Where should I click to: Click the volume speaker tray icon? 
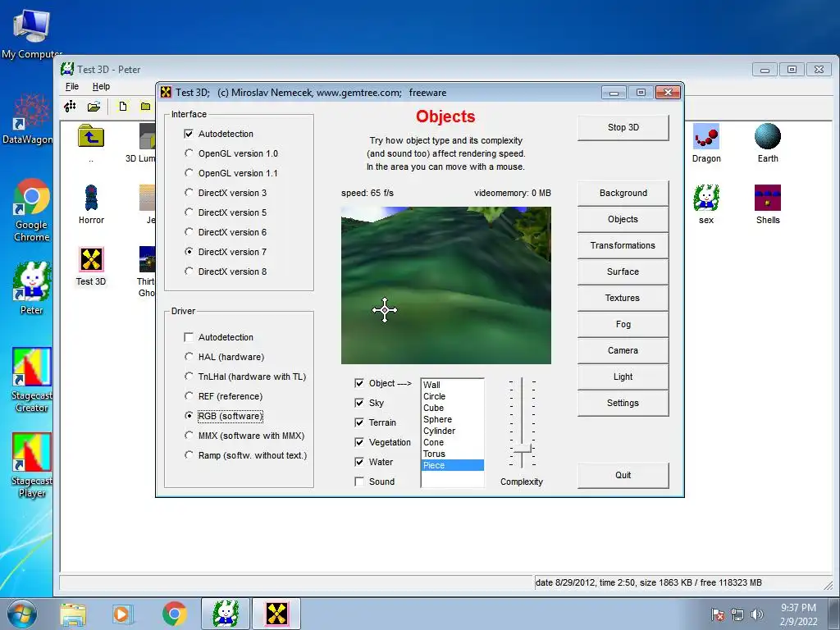757,614
